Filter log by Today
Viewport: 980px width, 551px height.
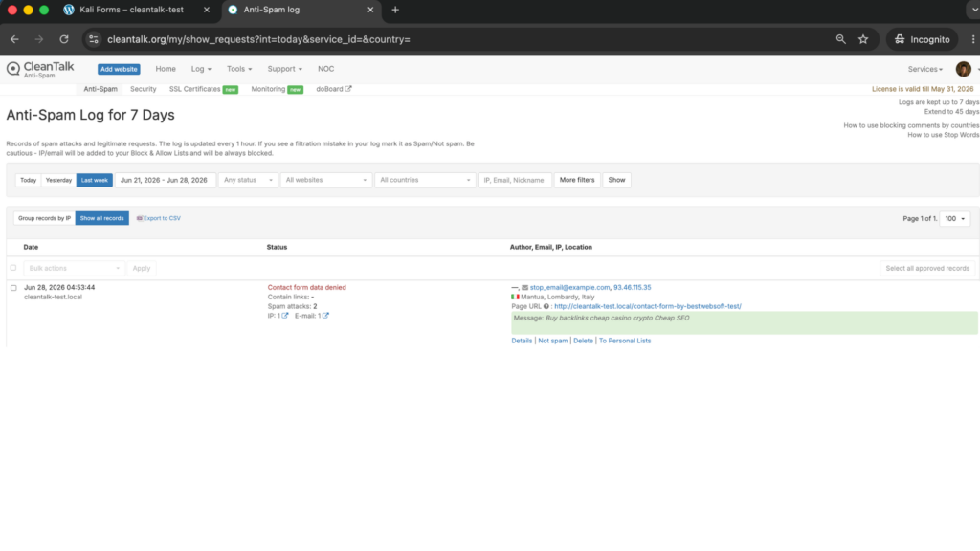[x=28, y=180]
